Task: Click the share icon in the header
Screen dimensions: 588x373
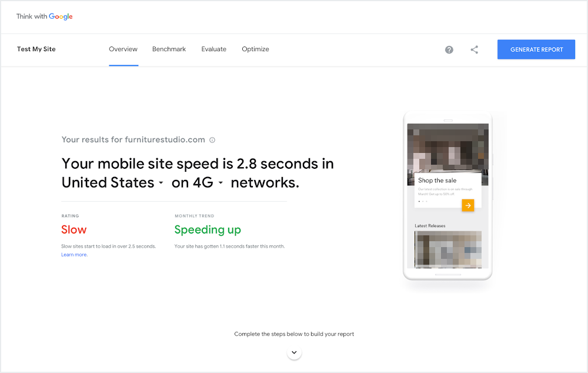Action: pyautogui.click(x=475, y=49)
